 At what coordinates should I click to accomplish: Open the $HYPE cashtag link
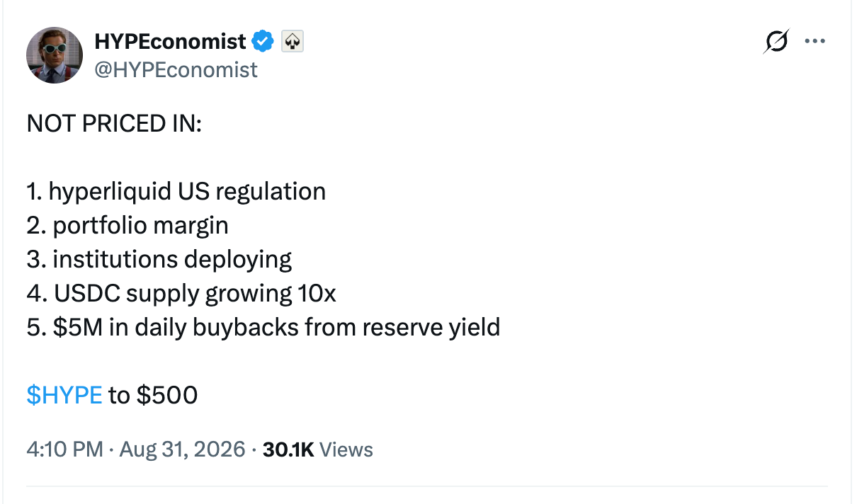click(x=64, y=395)
